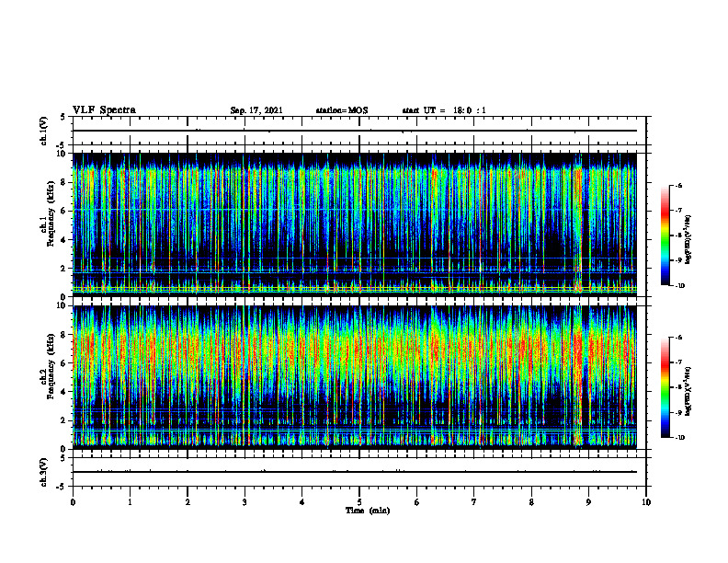Click the time axis tick label "5"
The width and height of the screenshot is (728, 563).
click(359, 502)
